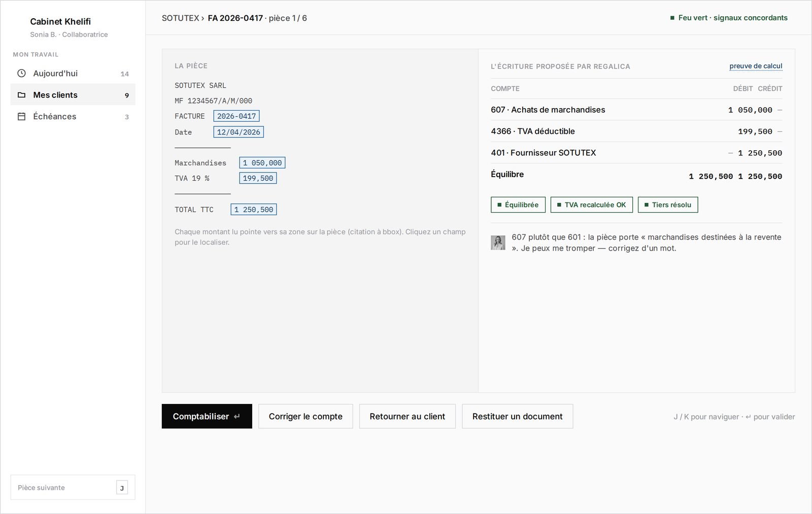
Task: Click the 607 plutôt que 601 explanation text
Action: click(647, 243)
